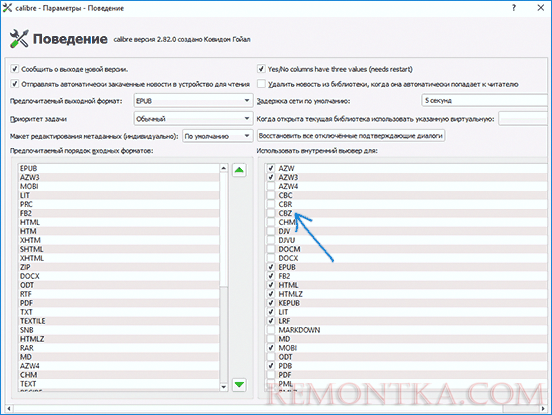Image resolution: width=552 pixels, height=415 pixels.
Task: Select ZIP in input format order list
Action: pyautogui.click(x=119, y=267)
